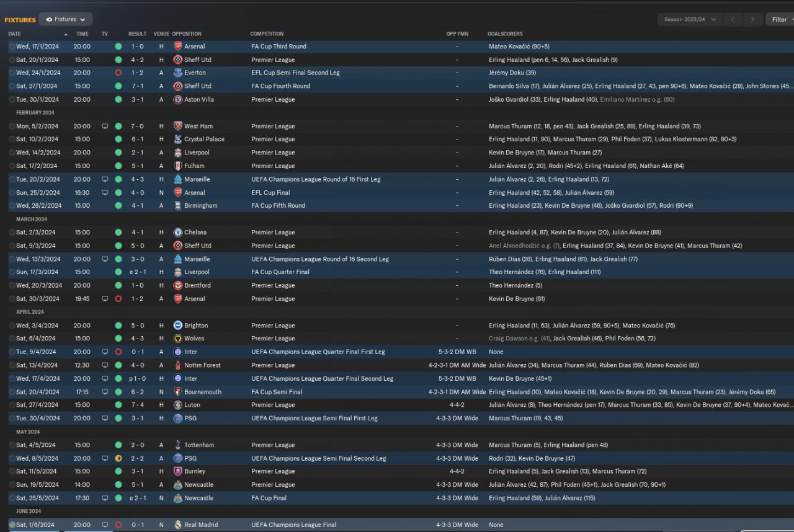
Task: Click the Burnley club badge
Action: pyautogui.click(x=178, y=472)
